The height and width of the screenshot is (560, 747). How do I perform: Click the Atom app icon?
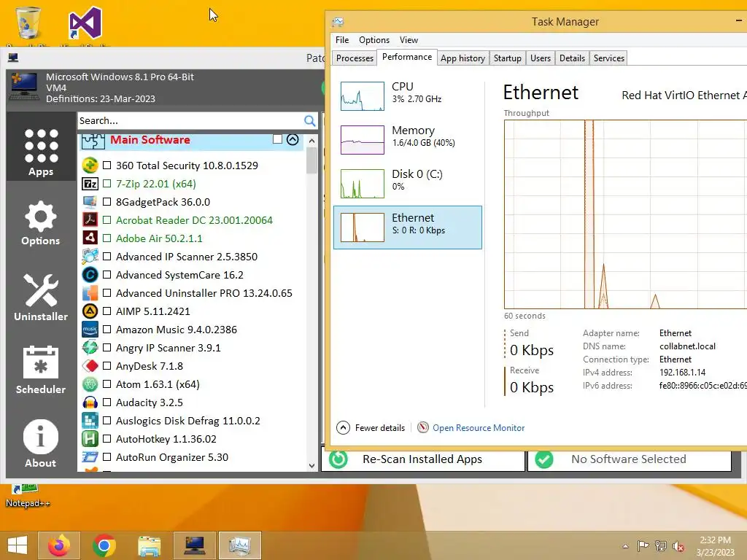coord(90,384)
